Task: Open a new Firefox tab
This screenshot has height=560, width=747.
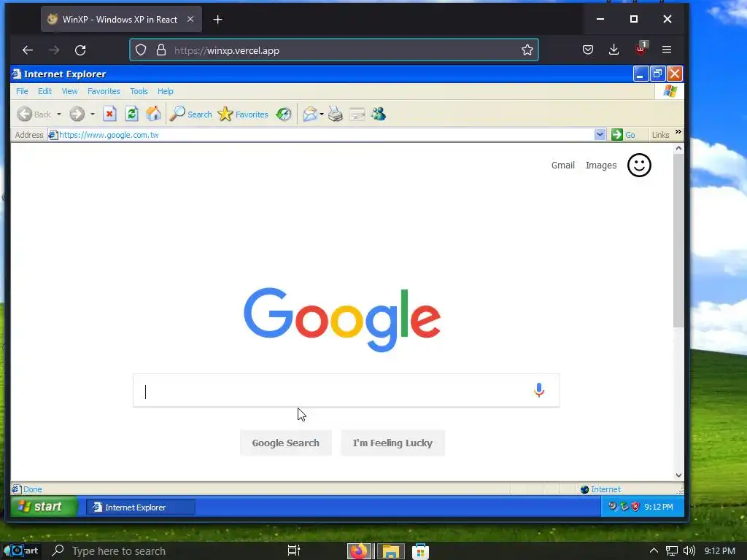Action: (x=217, y=20)
